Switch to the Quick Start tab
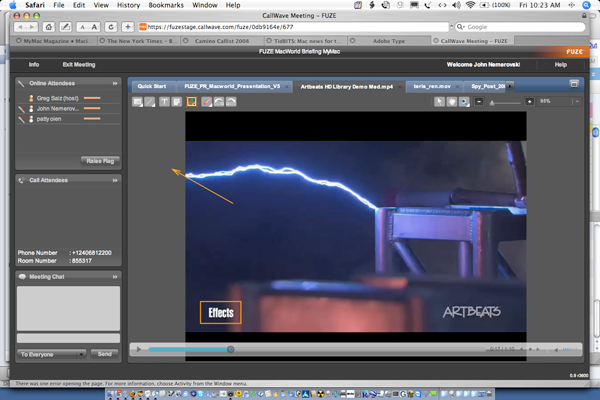600x400 pixels. pyautogui.click(x=153, y=86)
